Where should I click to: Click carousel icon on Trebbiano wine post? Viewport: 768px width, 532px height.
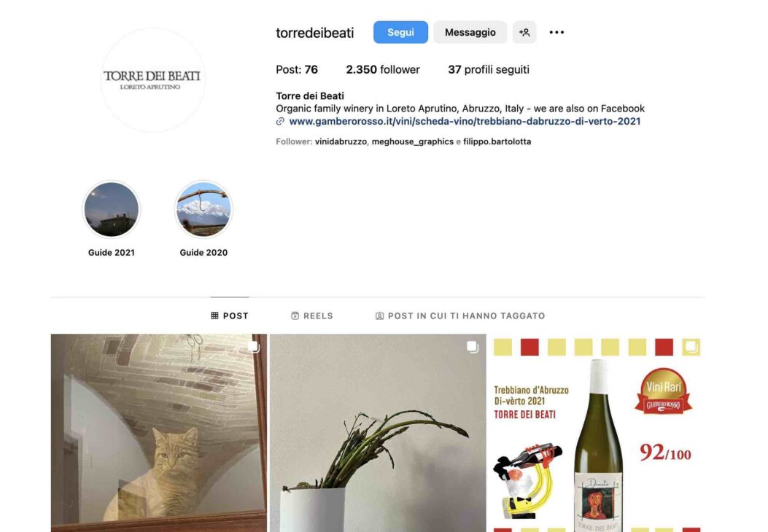pos(691,346)
